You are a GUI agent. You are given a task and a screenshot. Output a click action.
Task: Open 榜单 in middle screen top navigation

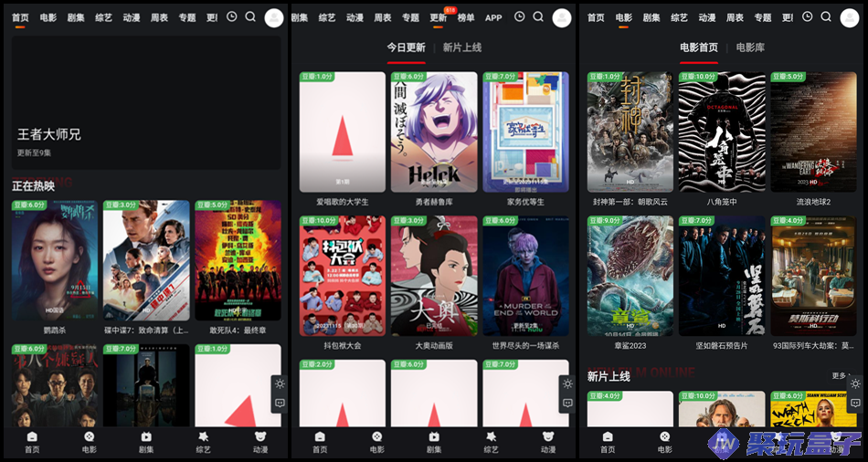click(x=466, y=17)
